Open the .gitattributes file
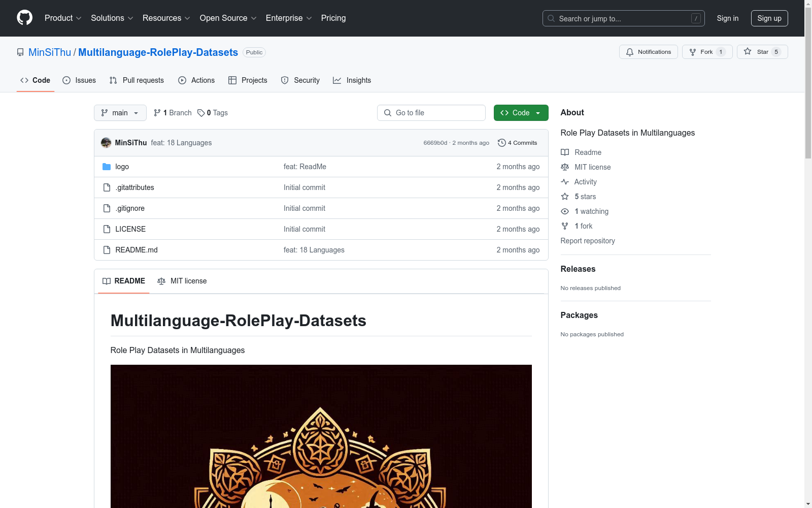 (x=134, y=187)
